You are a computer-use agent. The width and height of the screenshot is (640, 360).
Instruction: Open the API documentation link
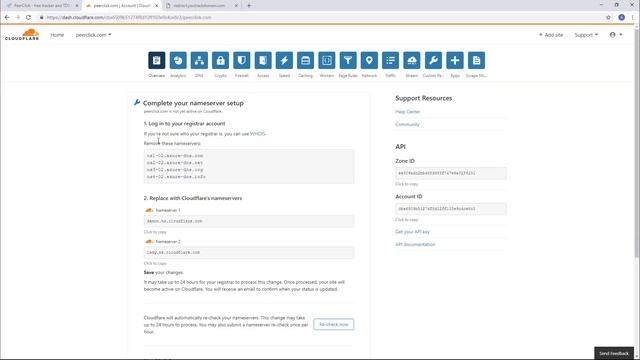[x=415, y=244]
